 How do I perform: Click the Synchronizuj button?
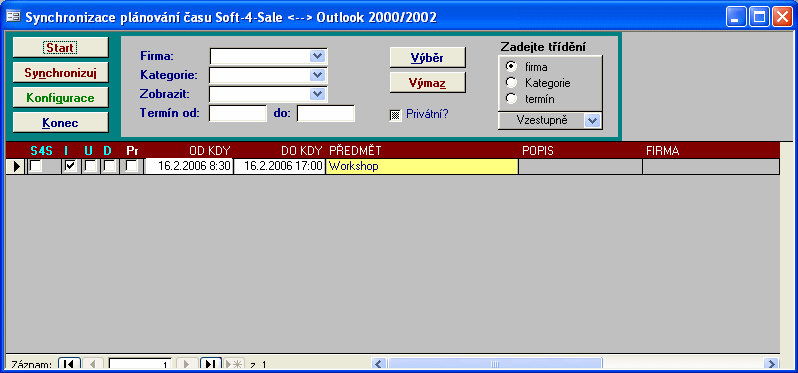[61, 72]
